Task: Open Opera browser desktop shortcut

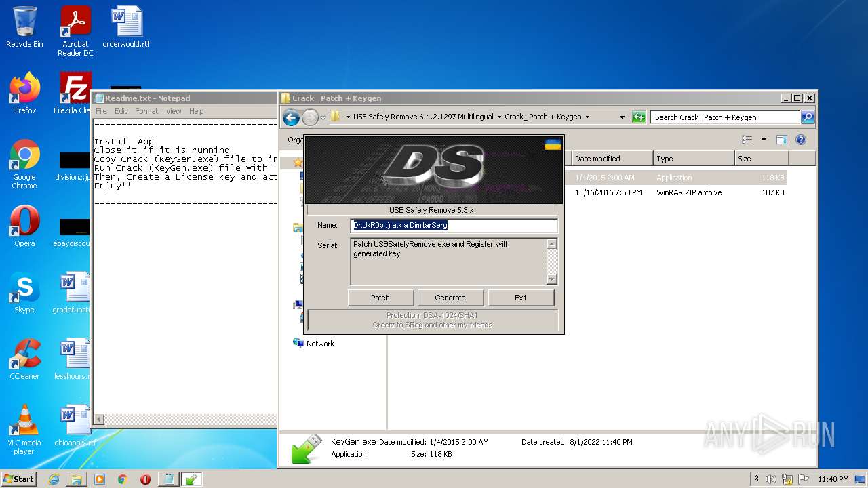Action: tap(24, 226)
